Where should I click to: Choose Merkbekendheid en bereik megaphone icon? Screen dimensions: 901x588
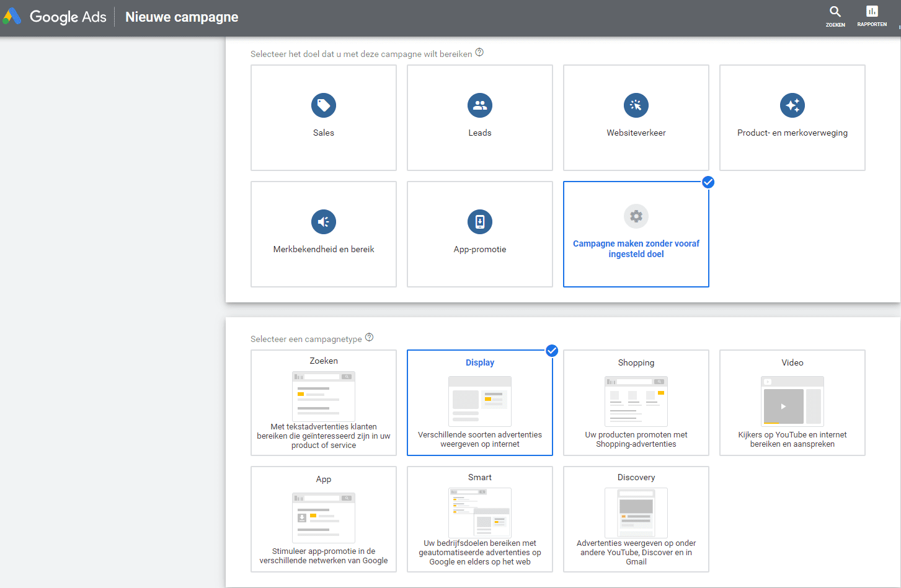[x=323, y=222]
